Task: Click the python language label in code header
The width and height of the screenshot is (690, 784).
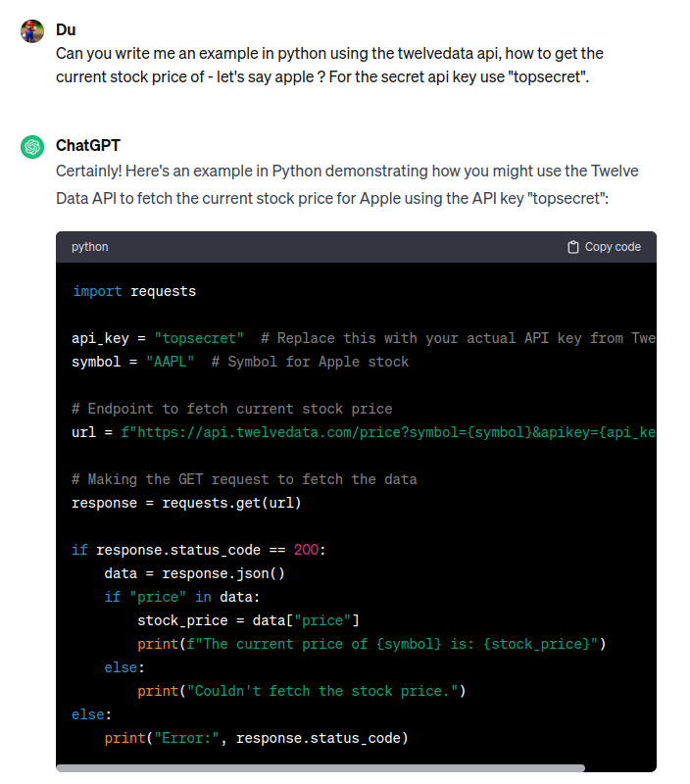Action: tap(89, 247)
